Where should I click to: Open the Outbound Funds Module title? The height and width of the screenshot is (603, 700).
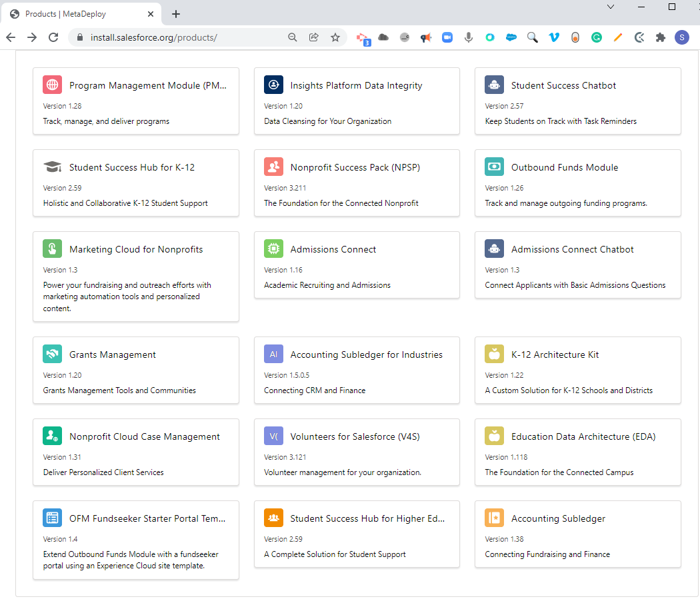565,167
